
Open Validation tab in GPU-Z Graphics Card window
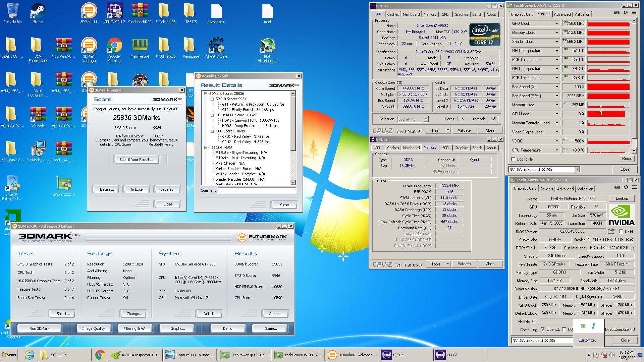pyautogui.click(x=585, y=189)
